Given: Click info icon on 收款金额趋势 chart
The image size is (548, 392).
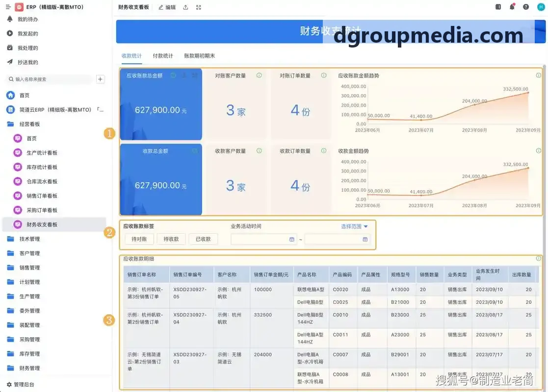Looking at the screenshot, I should pos(539,151).
